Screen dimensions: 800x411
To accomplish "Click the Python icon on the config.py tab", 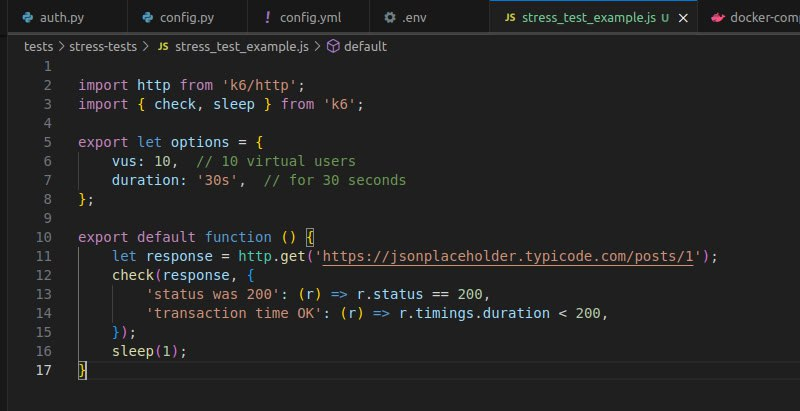I will click(147, 17).
